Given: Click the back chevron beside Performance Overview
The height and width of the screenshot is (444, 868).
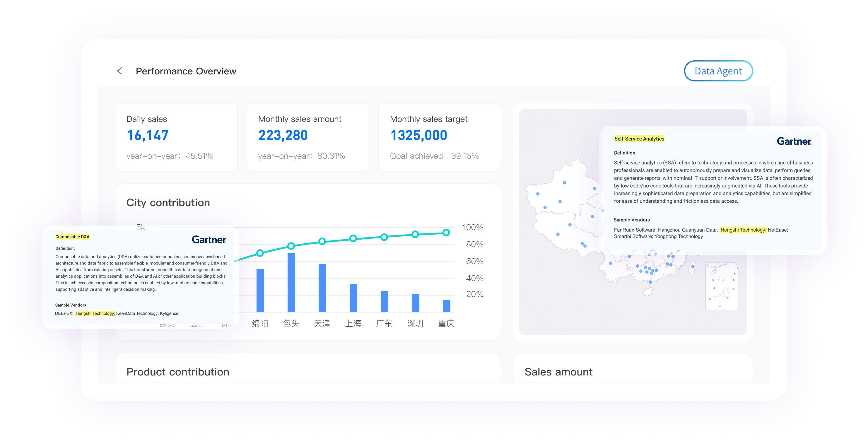Looking at the screenshot, I should coord(119,71).
